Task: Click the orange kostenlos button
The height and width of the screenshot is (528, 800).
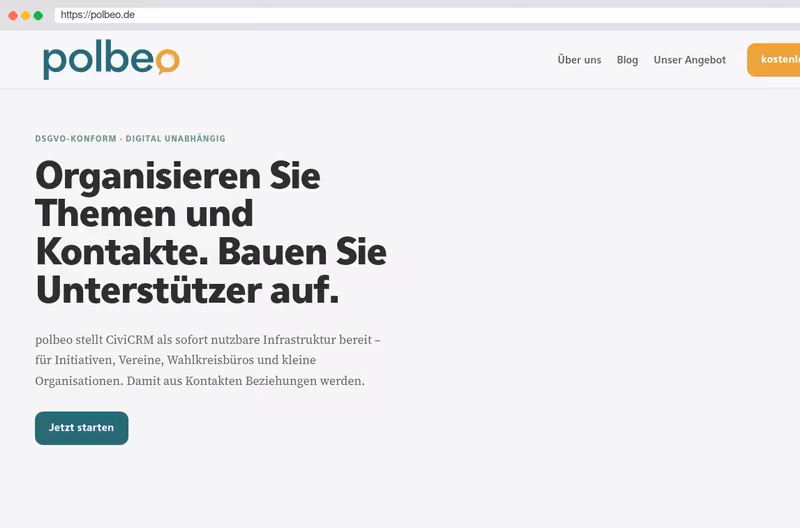Action: (774, 60)
